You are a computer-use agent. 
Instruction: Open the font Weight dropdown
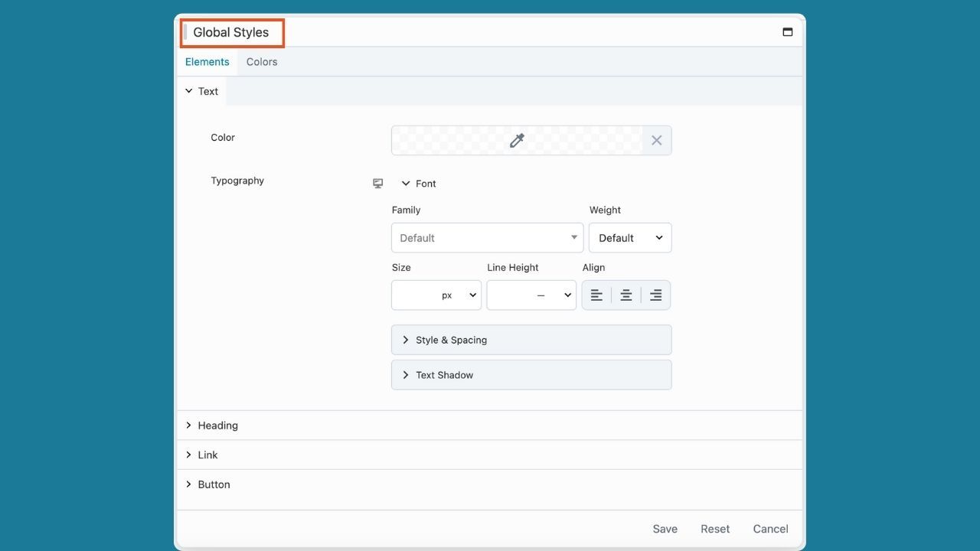coord(629,238)
